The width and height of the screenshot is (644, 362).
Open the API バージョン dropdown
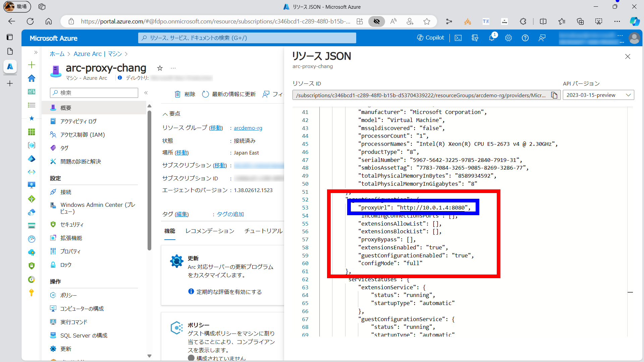598,95
